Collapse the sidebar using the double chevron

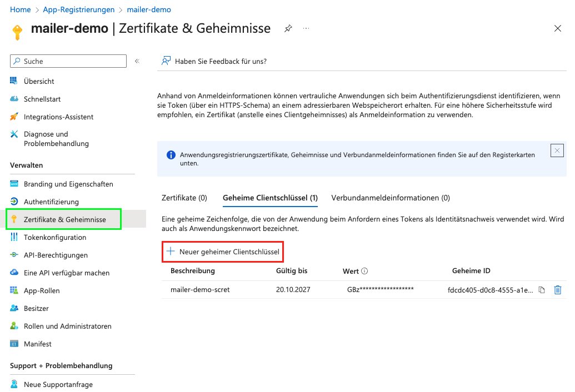138,61
